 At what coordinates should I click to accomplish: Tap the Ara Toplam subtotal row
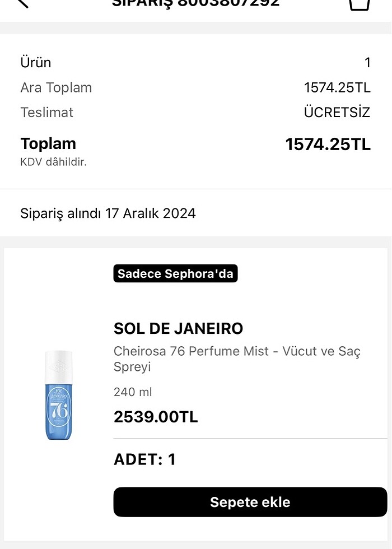click(x=196, y=87)
